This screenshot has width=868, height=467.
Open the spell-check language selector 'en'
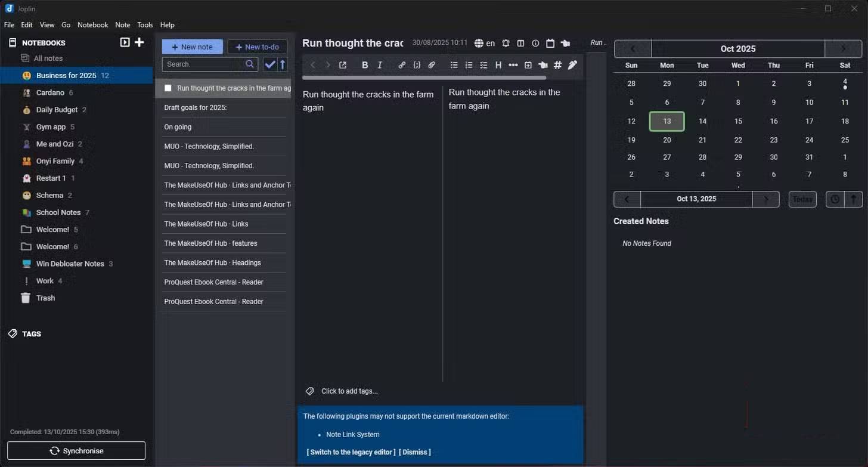[x=485, y=43]
